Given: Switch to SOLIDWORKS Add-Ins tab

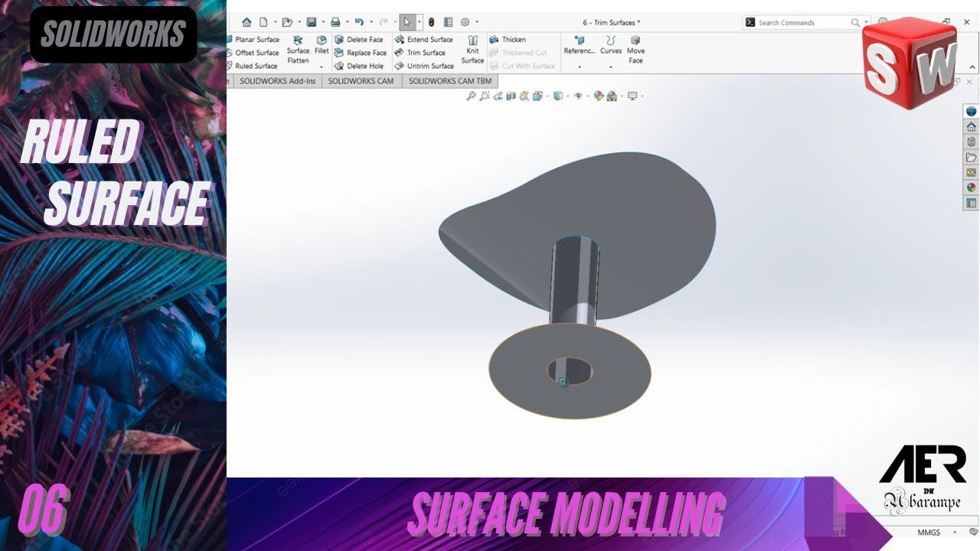Looking at the screenshot, I should pyautogui.click(x=277, y=81).
